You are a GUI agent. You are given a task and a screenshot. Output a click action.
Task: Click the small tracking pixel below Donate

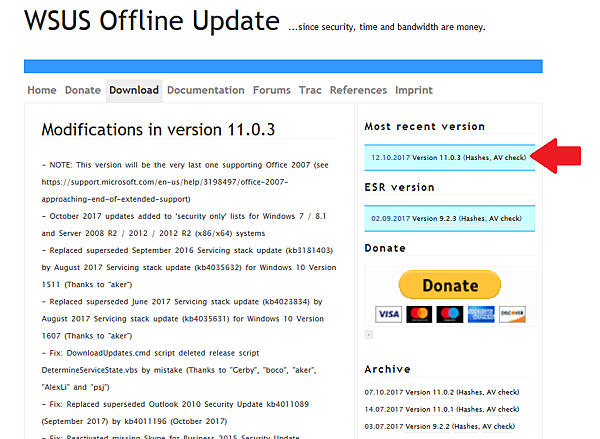click(369, 335)
